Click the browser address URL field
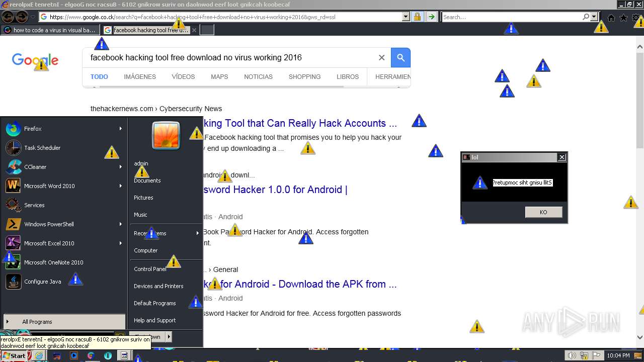 point(224,17)
